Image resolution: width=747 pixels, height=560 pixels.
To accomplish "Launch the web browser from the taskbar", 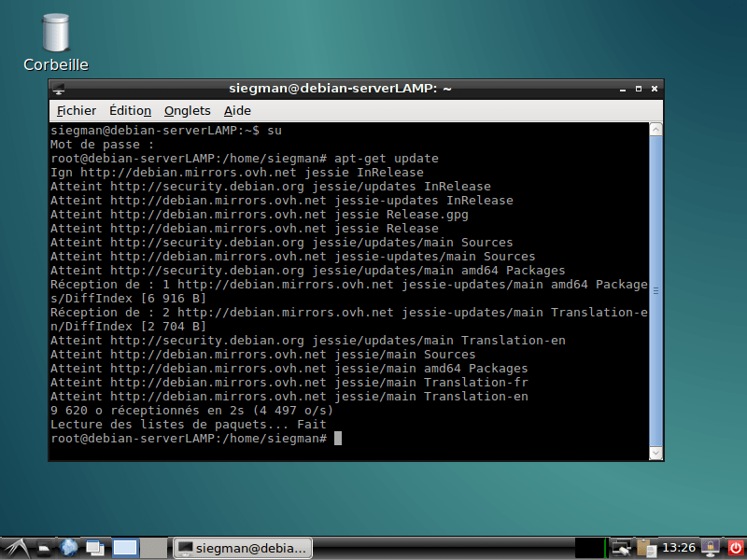I will click(69, 548).
